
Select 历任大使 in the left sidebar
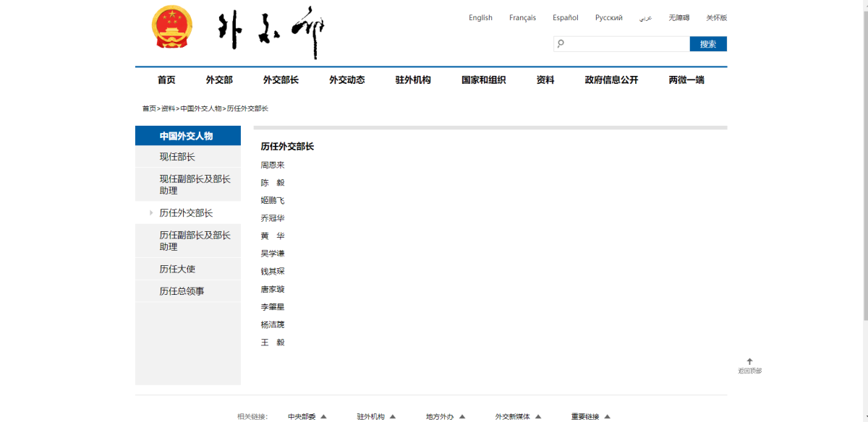point(177,269)
